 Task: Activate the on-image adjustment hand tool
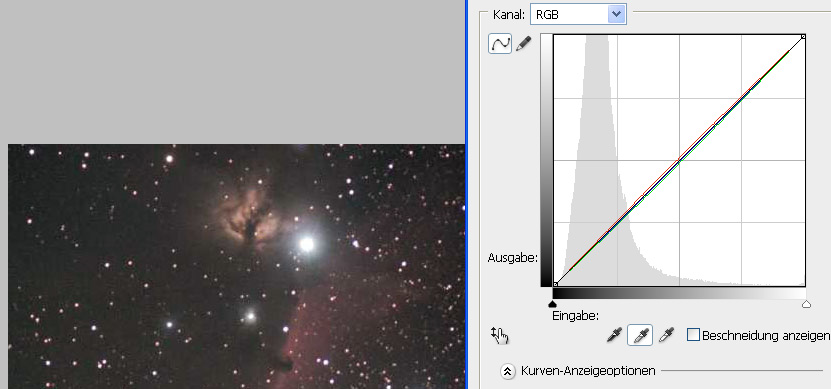pyautogui.click(x=500, y=335)
